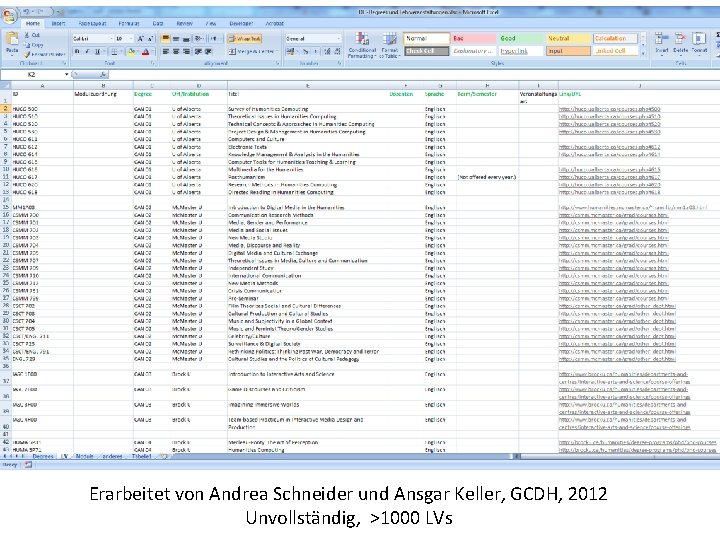Open the Office button menu
The image size is (720, 540).
(9, 17)
